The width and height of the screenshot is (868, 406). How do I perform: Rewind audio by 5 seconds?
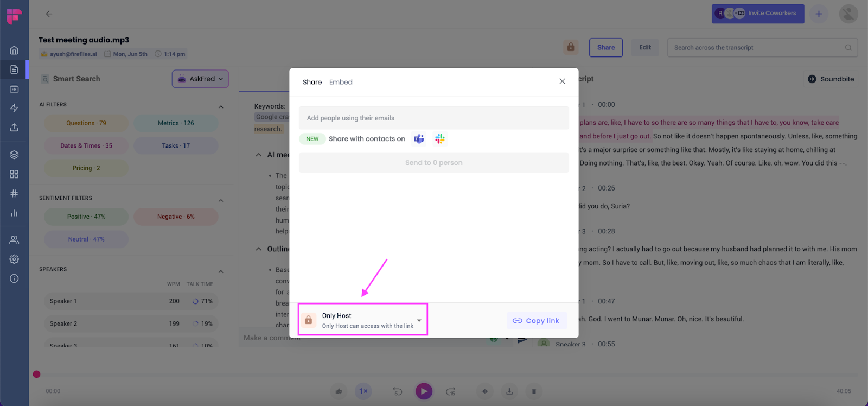[398, 391]
